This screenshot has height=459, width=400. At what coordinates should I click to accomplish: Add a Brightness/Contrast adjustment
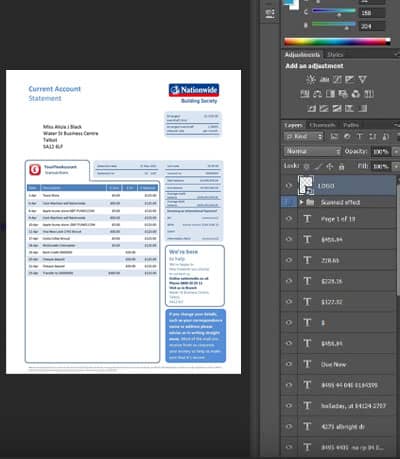[311, 79]
